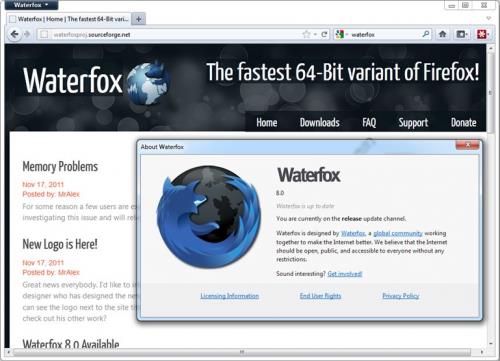Image resolution: width=500 pixels, height=361 pixels.
Task: Select the FAQ navigation item
Action: coord(369,122)
